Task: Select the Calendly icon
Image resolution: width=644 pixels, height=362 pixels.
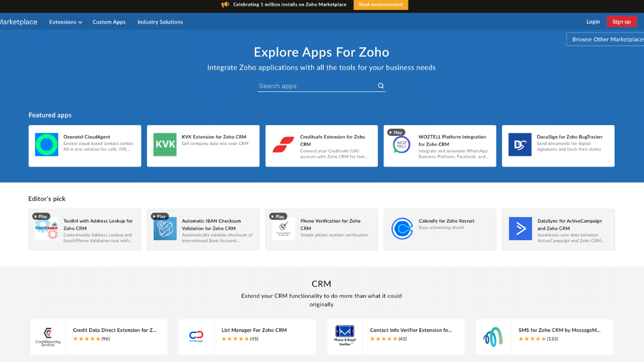Action: point(401,229)
